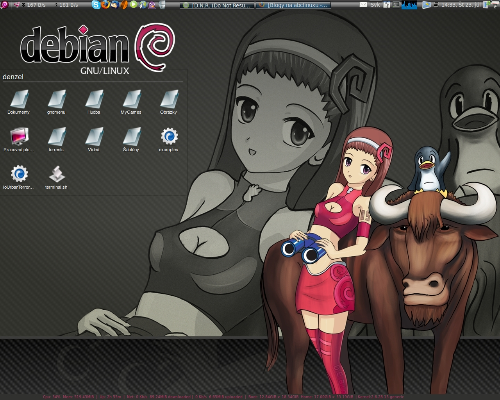Screen dimensions: 500x400
Task: Launch Skype from the top panel
Action: pyautogui.click(x=96, y=5)
